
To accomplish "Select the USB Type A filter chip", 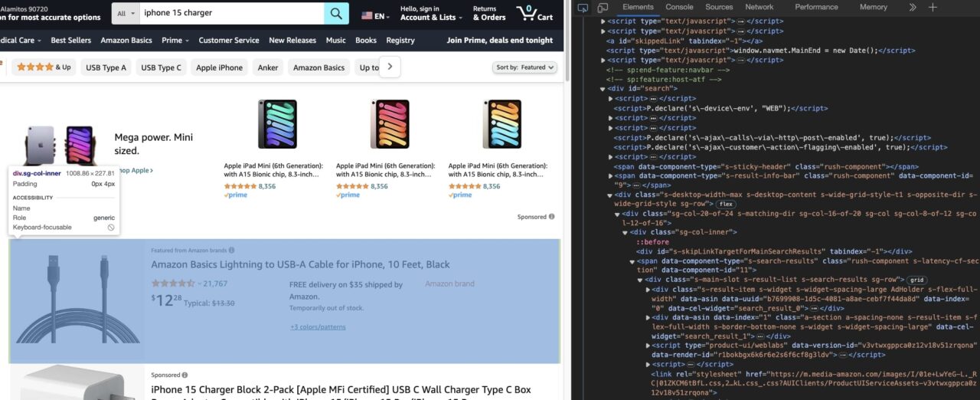I will pyautogui.click(x=106, y=67).
